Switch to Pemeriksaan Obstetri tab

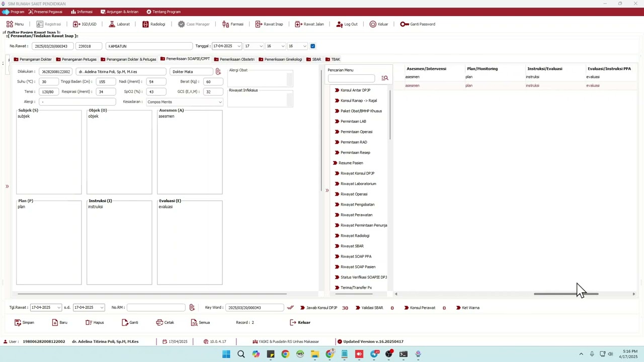point(234,59)
